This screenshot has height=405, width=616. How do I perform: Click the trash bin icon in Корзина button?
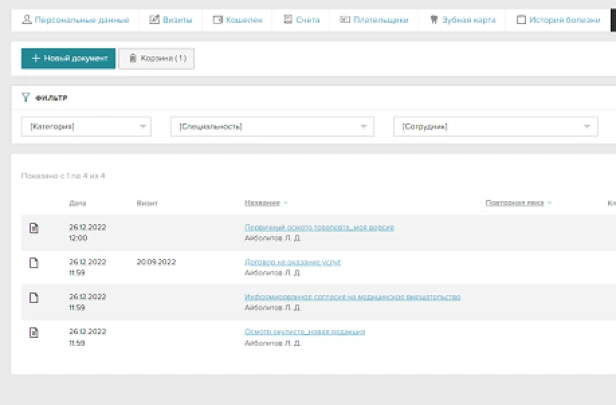tap(131, 59)
